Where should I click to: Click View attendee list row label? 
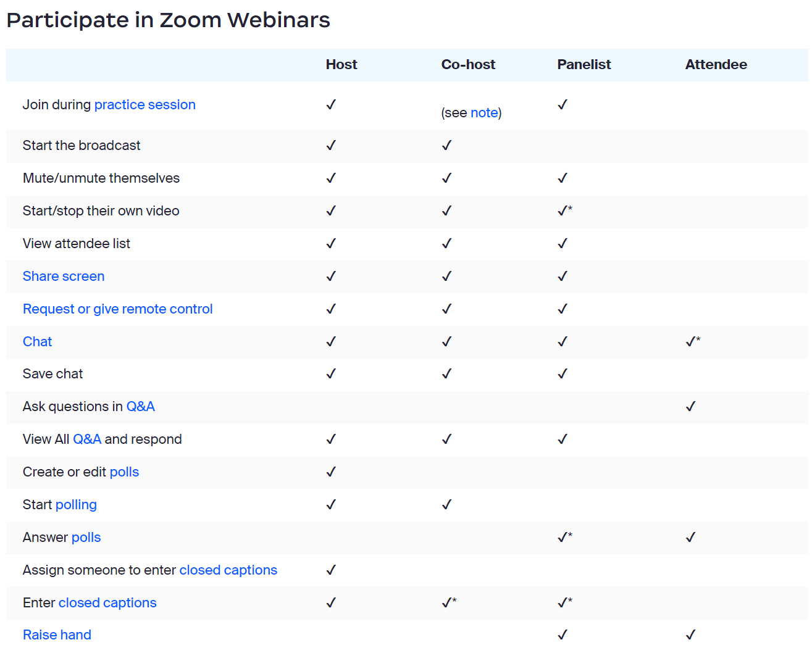click(77, 243)
